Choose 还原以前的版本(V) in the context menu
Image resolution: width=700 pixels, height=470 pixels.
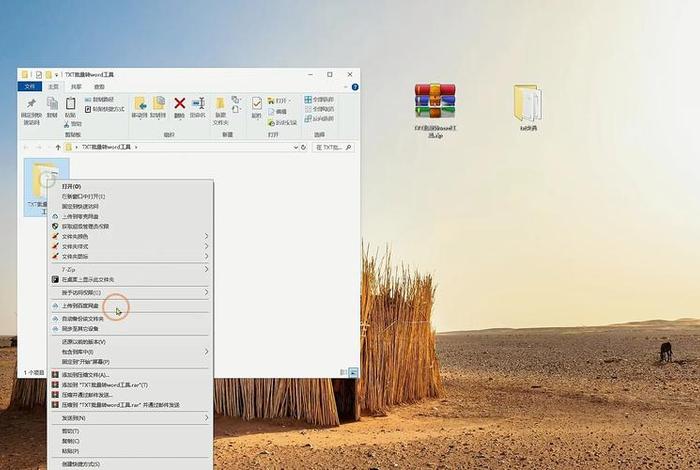(130, 342)
